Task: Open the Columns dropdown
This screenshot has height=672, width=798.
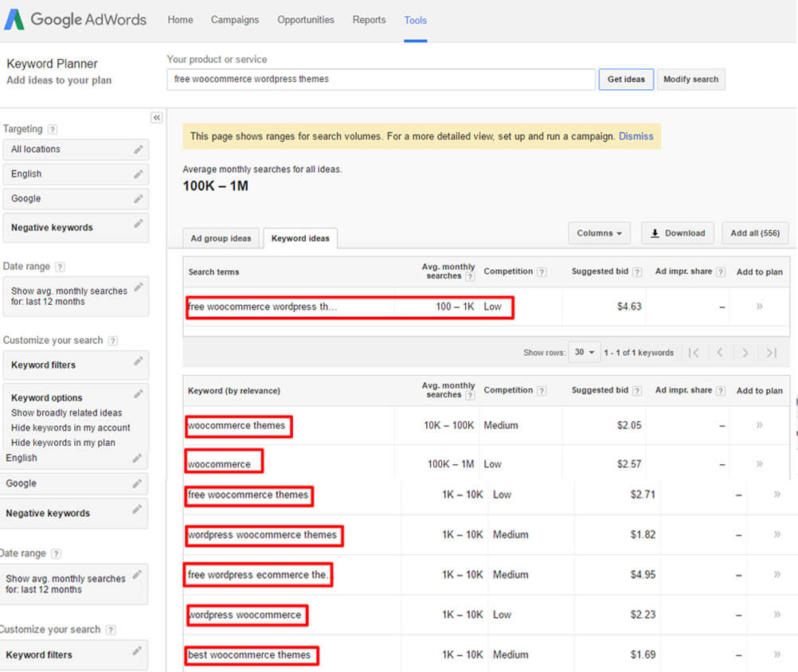Action: [599, 232]
